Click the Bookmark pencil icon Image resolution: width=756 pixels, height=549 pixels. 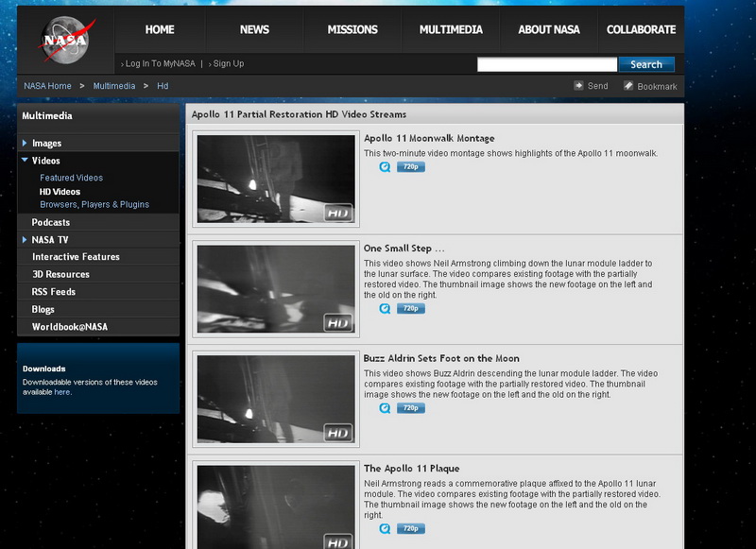(x=627, y=85)
